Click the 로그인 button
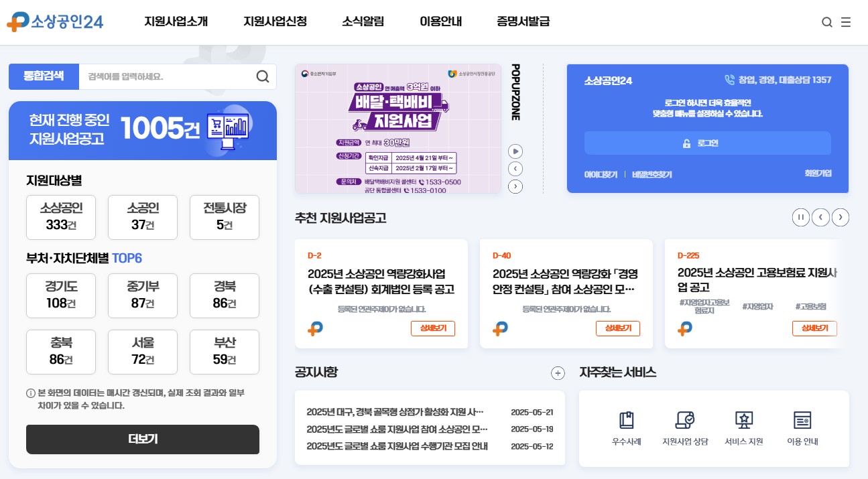 [708, 143]
